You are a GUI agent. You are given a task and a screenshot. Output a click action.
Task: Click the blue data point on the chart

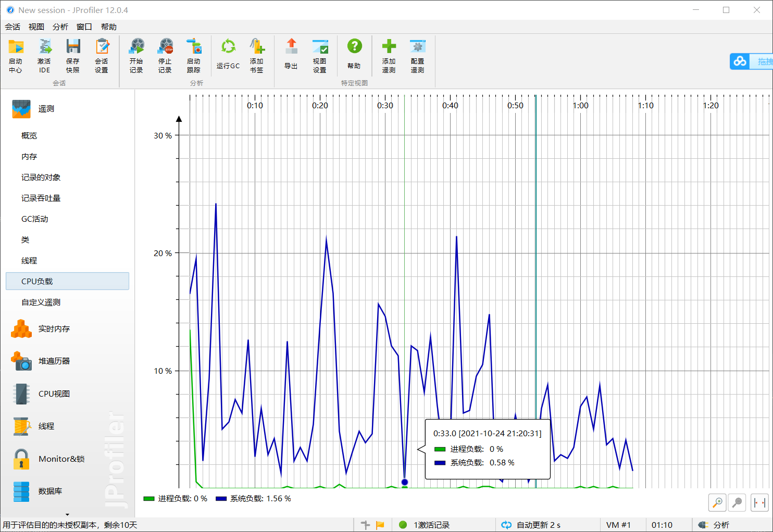(x=405, y=482)
